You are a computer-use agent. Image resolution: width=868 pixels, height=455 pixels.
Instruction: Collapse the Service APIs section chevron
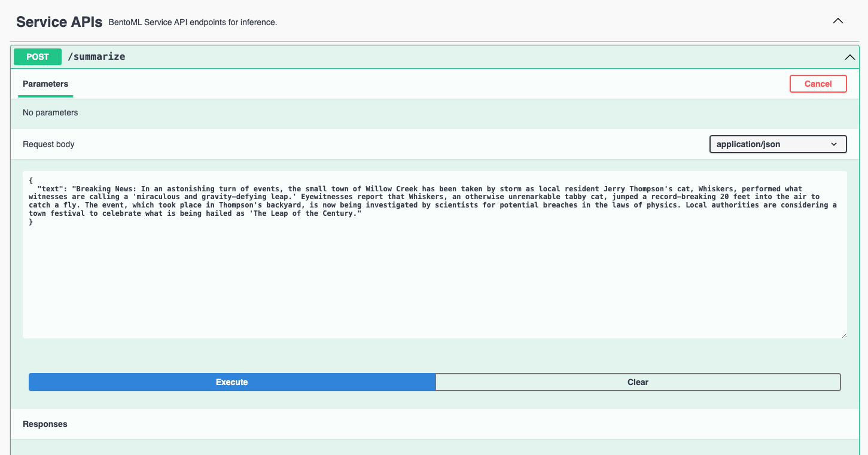(838, 21)
